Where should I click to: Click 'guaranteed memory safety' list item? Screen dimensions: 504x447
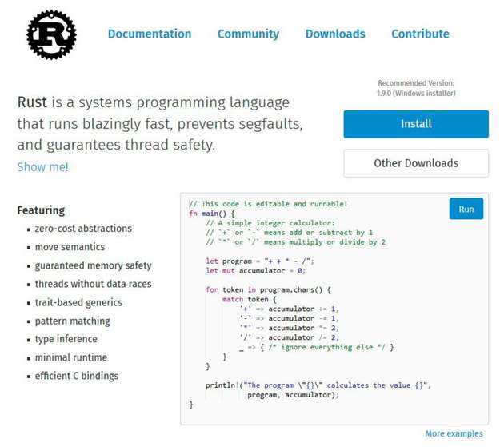pos(94,265)
